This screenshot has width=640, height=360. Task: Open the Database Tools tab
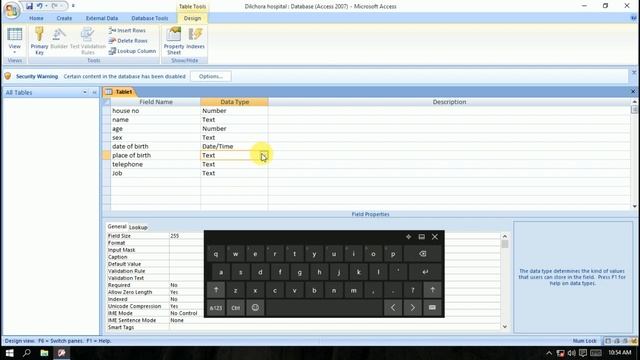click(x=150, y=18)
